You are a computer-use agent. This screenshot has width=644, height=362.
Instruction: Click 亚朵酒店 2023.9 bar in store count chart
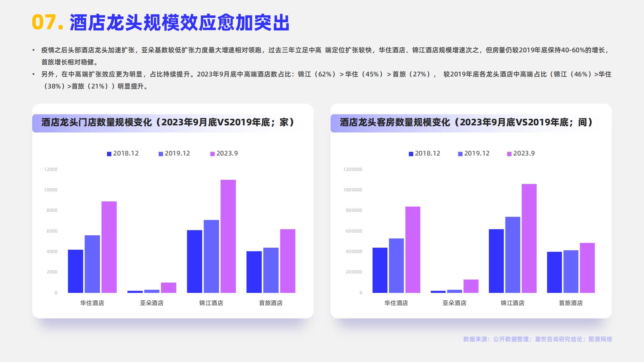(x=168, y=288)
